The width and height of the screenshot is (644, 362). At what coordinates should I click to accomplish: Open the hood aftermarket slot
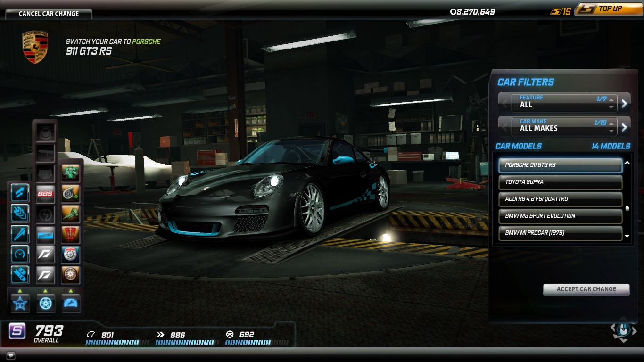pyautogui.click(x=46, y=173)
